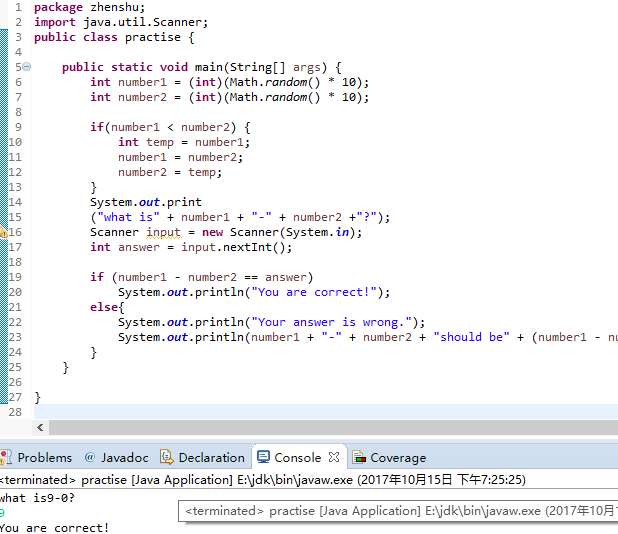
Task: Click the "Your answer is wrong." string
Action: coord(331,322)
